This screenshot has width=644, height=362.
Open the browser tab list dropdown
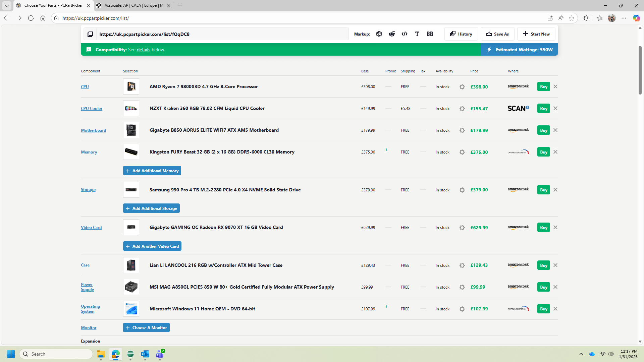click(6, 5)
